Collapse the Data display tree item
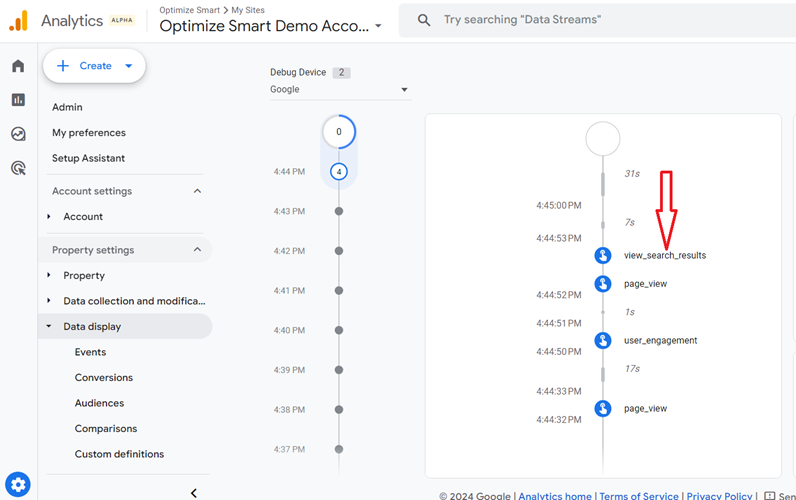 [49, 326]
